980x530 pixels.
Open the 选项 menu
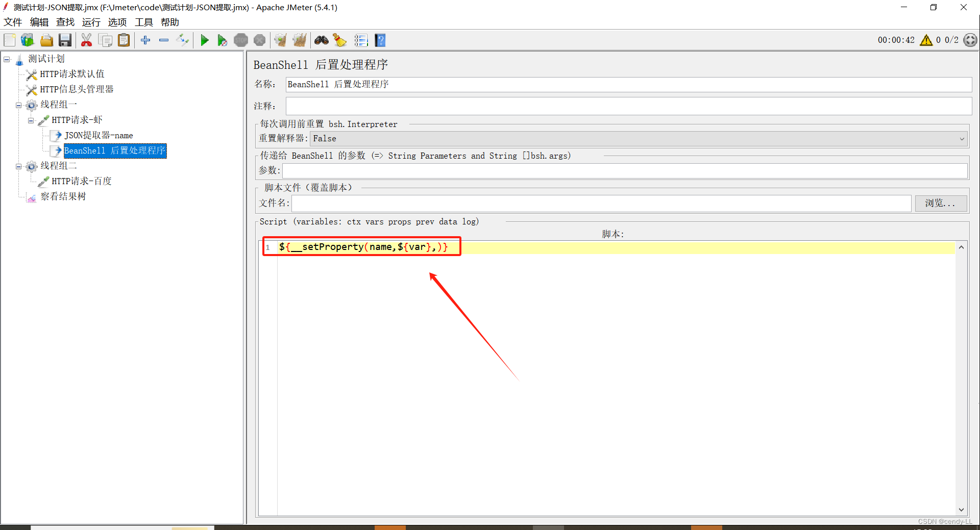tap(117, 22)
